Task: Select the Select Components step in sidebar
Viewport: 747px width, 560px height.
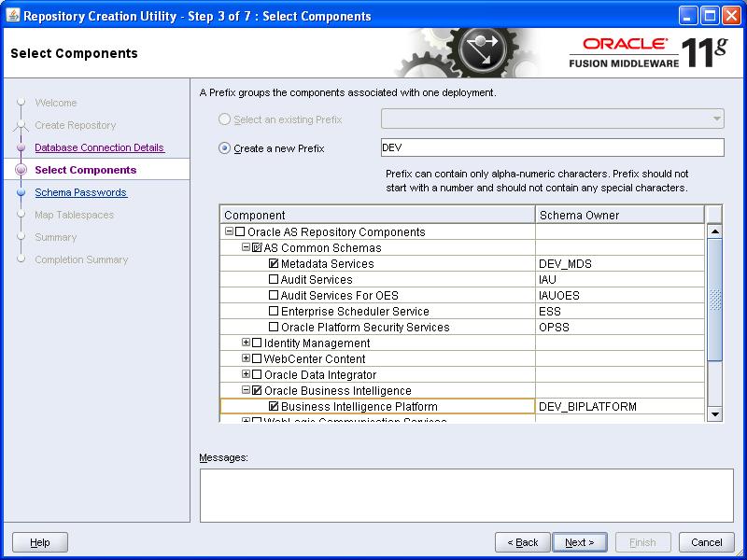Action: tap(86, 170)
